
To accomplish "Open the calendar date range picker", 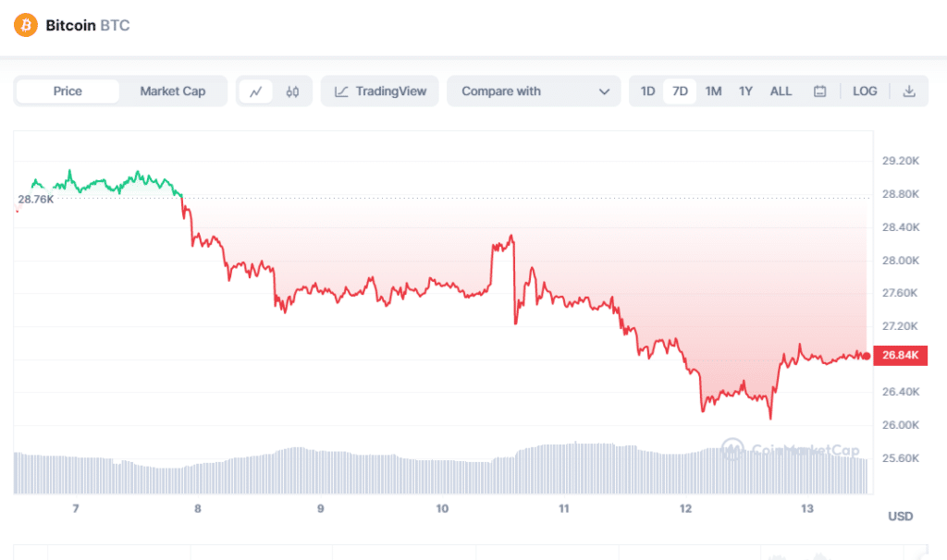I will pyautogui.click(x=819, y=91).
